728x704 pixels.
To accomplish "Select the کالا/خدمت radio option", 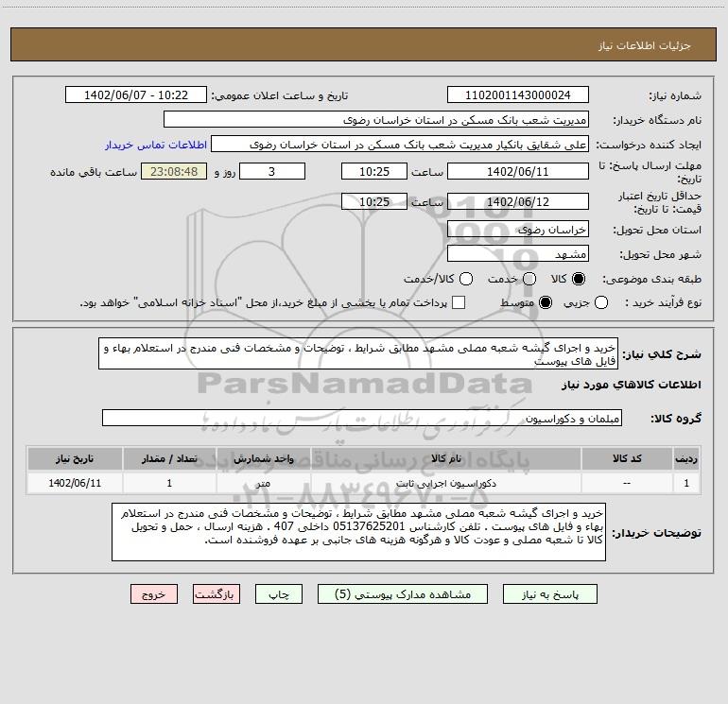I will (x=466, y=279).
